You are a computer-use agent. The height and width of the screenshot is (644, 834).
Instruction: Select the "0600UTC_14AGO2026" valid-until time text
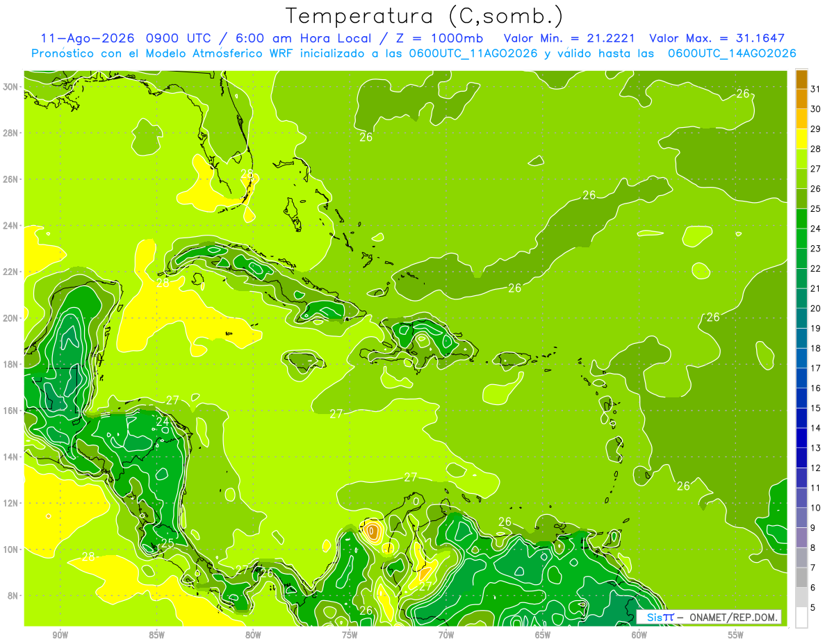pos(732,53)
